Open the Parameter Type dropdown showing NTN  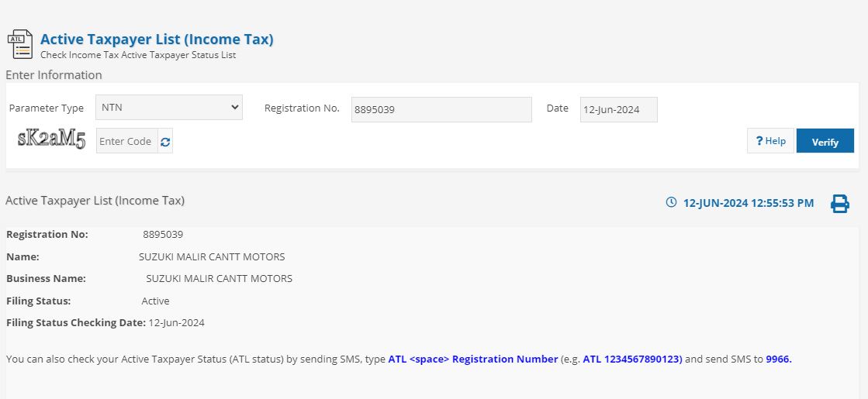(x=169, y=108)
